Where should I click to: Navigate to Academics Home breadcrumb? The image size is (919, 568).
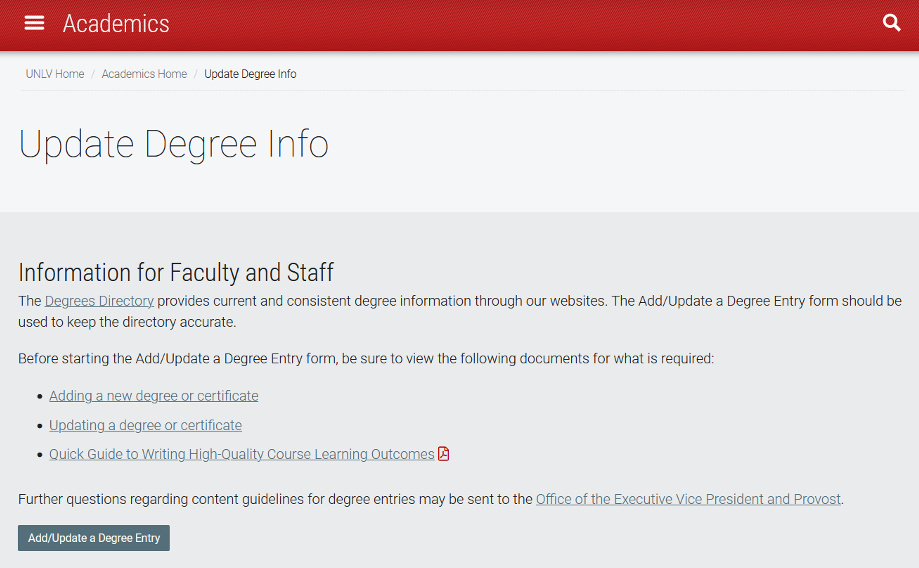tap(144, 74)
